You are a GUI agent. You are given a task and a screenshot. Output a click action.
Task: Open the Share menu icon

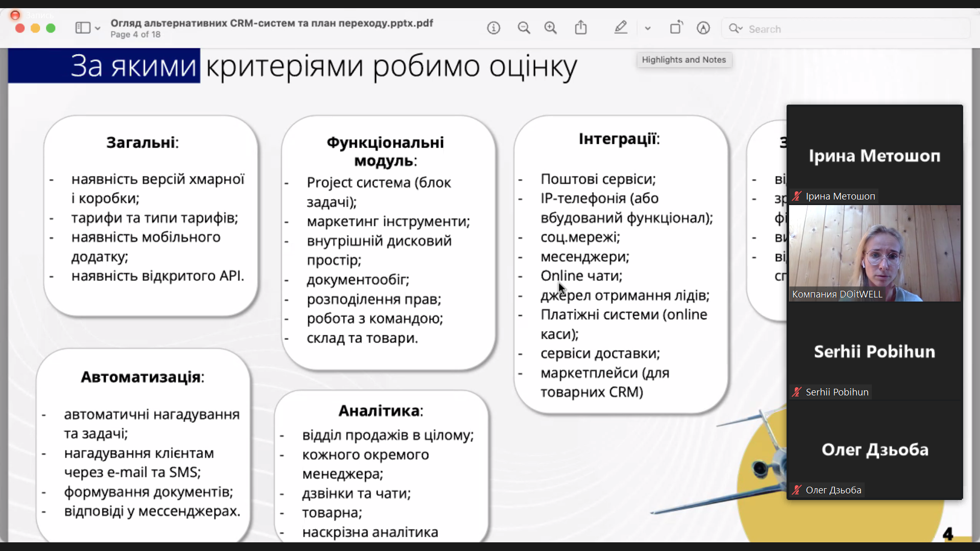coord(581,28)
